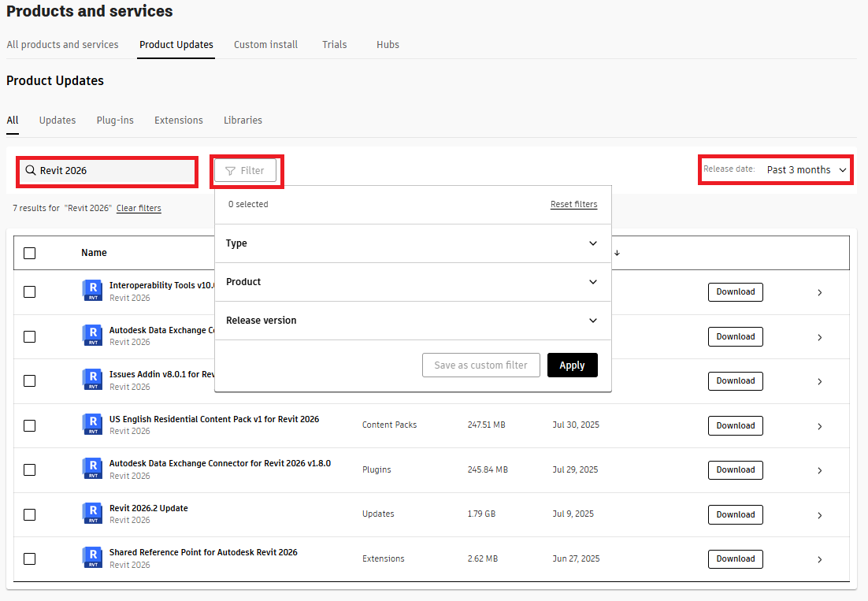
Task: Click the Revit icon beside Interoperability Tools v10
Action: click(x=92, y=290)
